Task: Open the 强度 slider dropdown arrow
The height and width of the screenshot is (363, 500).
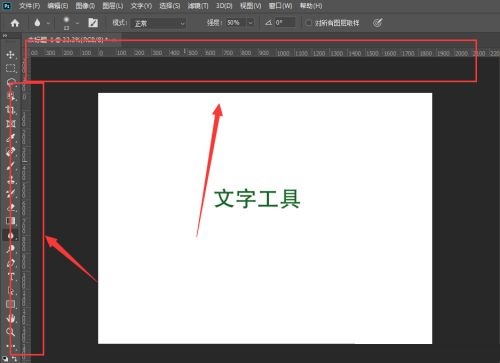Action: click(250, 23)
